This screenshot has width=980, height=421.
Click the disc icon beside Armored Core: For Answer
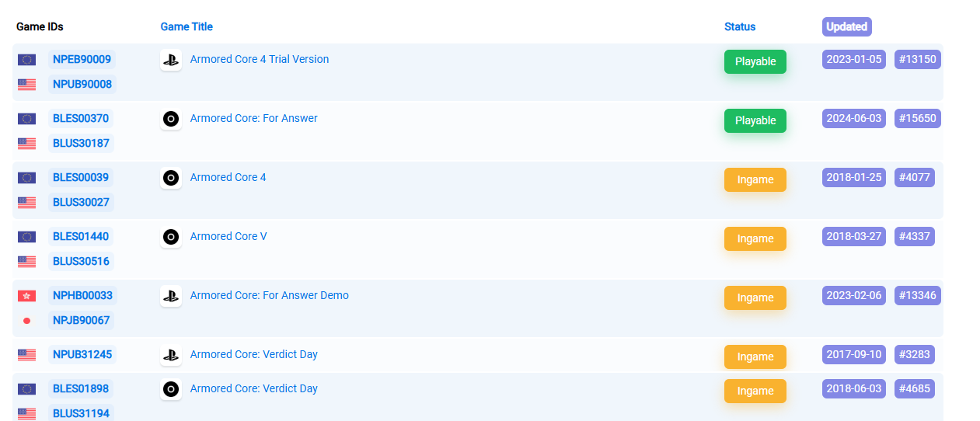click(x=171, y=119)
